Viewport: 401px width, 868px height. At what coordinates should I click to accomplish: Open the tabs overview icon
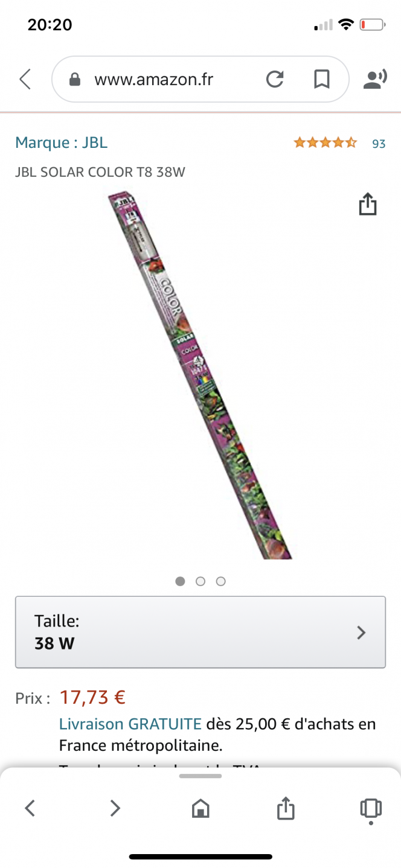pyautogui.click(x=370, y=809)
